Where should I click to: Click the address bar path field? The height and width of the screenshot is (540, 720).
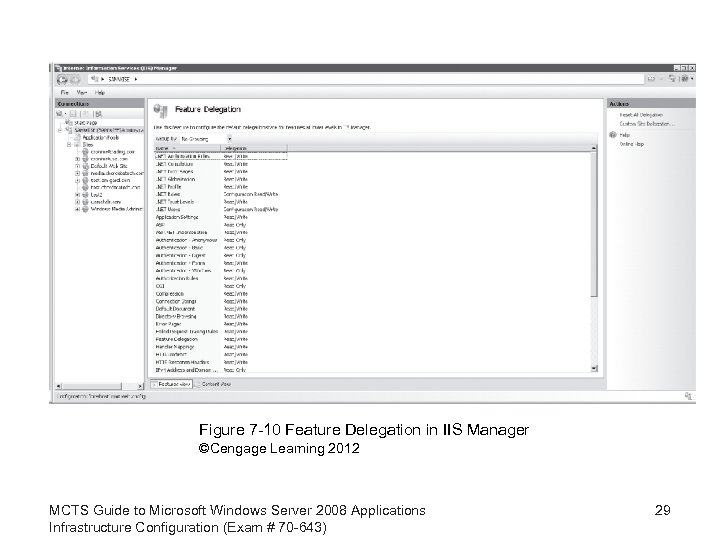[x=366, y=79]
